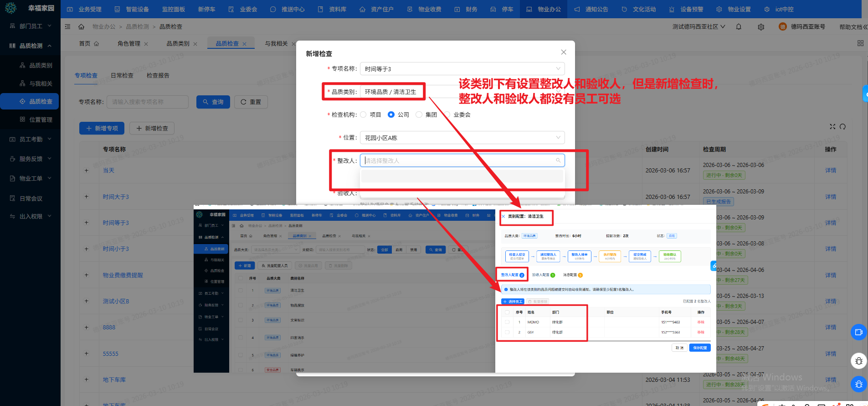
Task: Close the 品质检查 tab with its X
Action: [x=245, y=44]
